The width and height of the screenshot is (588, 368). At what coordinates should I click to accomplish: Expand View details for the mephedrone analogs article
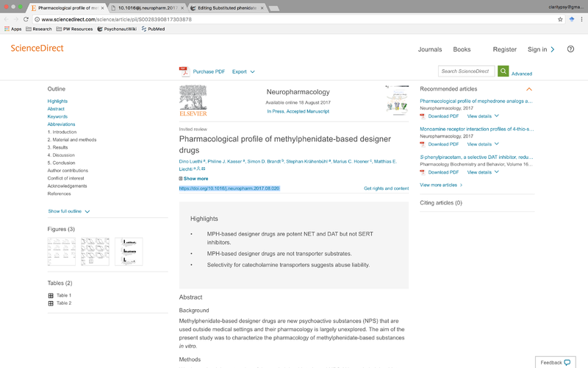tap(483, 116)
